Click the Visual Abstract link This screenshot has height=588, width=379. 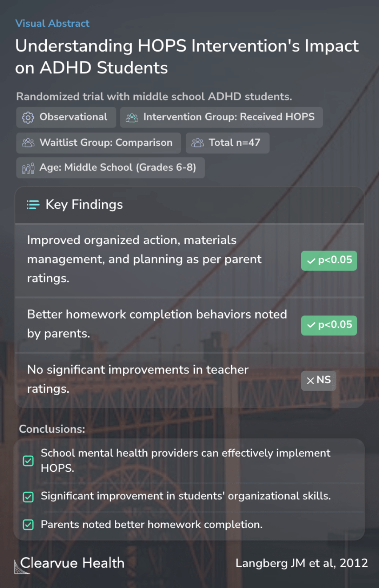(52, 24)
